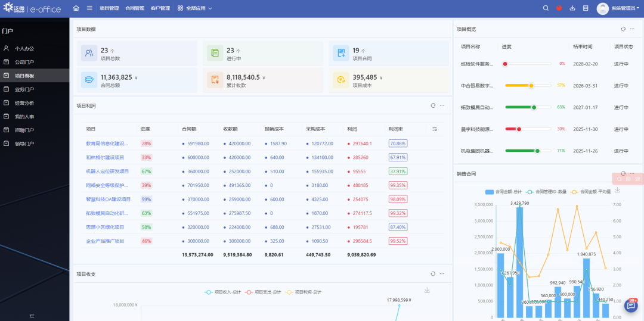
Task: Open the 系统管理员 user dropdown
Action: coord(623,8)
